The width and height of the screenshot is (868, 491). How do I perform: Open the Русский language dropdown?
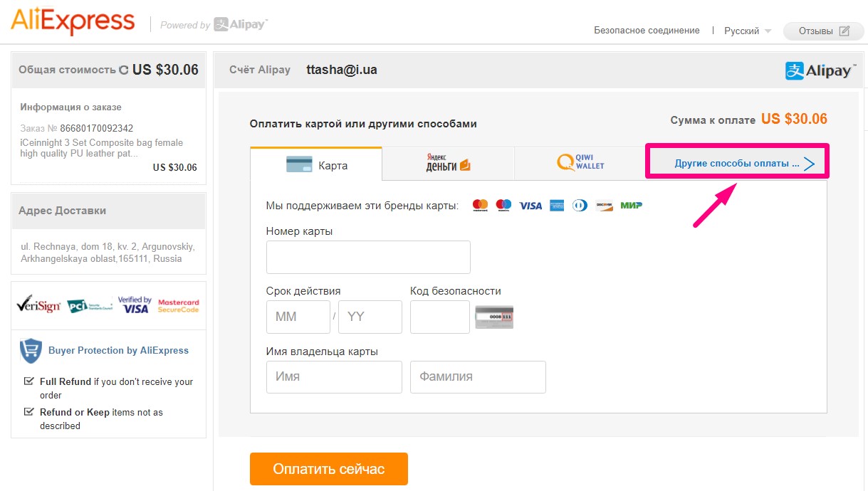[747, 31]
